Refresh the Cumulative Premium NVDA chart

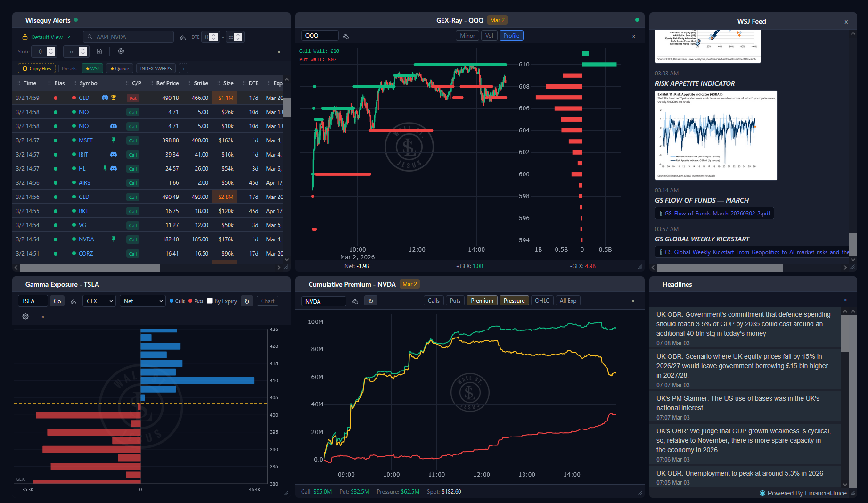(x=371, y=301)
